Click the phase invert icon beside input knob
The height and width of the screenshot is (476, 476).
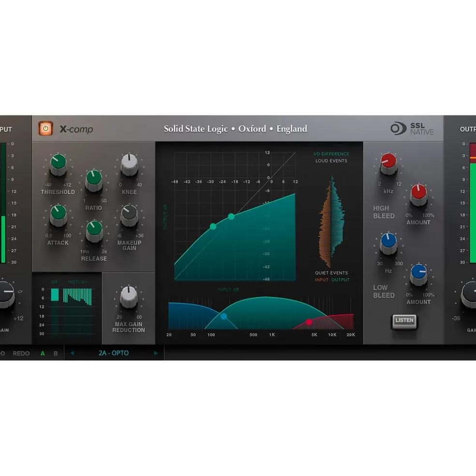[x=20, y=292]
